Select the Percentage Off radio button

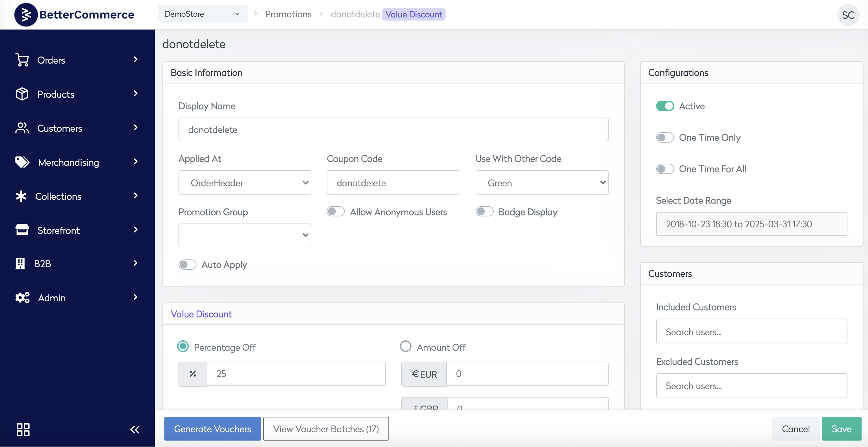click(183, 346)
